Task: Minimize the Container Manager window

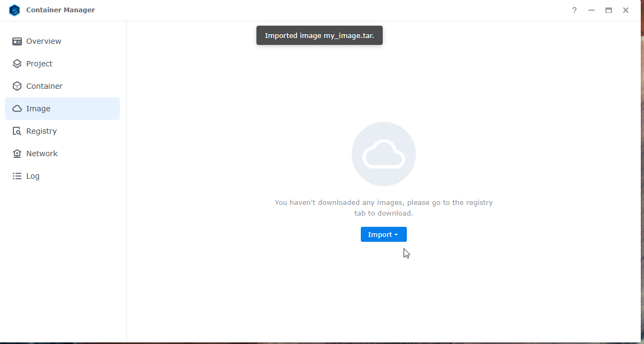Action: tap(592, 10)
